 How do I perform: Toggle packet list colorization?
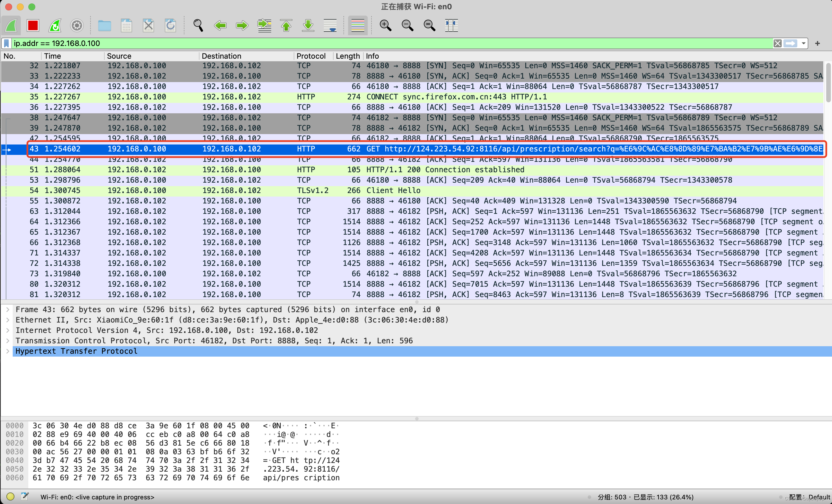coord(358,25)
